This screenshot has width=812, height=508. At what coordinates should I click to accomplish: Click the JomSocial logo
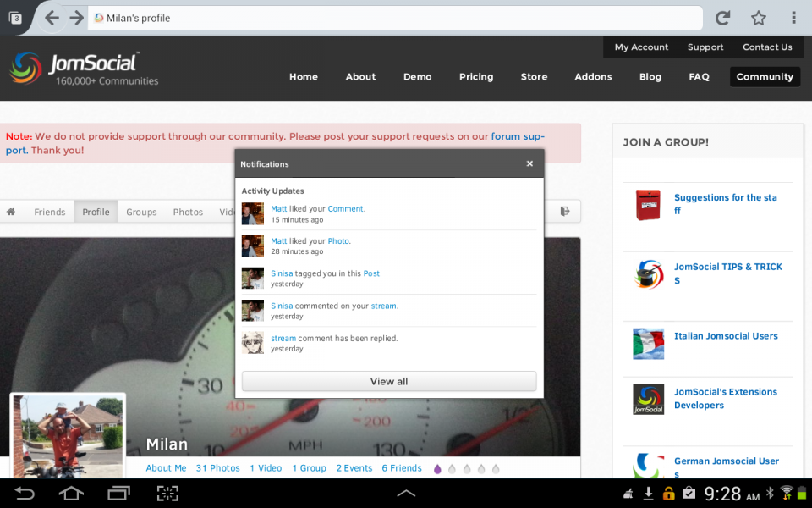click(x=84, y=69)
